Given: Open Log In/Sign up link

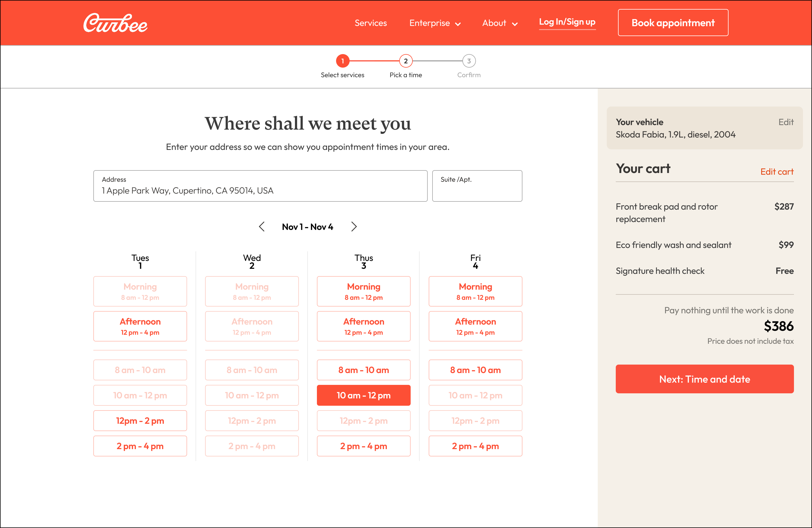Looking at the screenshot, I should point(567,22).
